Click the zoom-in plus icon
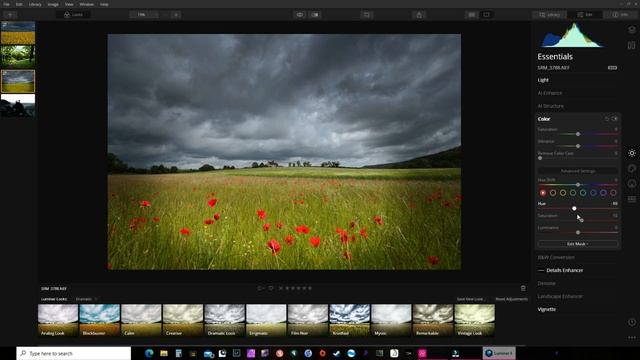Viewport: 640px width, 360px height. pyautogui.click(x=176, y=15)
